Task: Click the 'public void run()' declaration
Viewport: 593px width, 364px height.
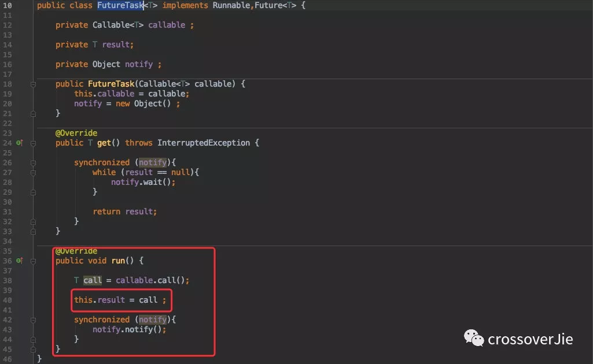Action: tap(94, 261)
